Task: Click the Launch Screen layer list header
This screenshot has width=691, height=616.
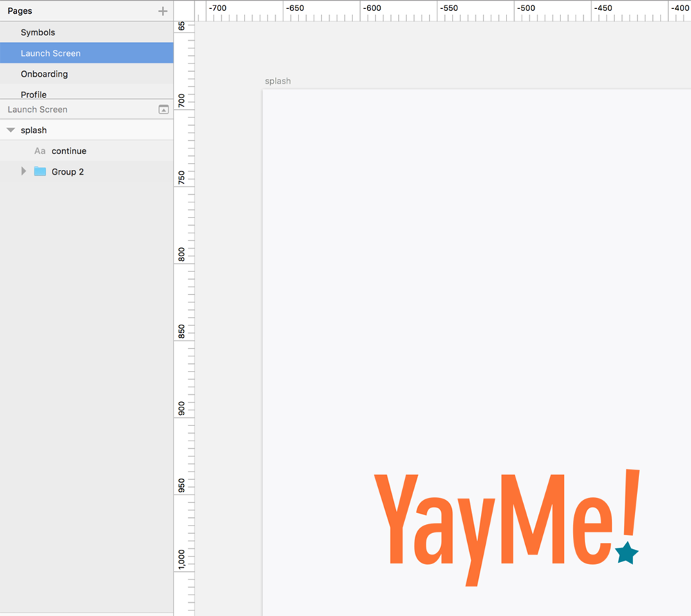Action: coord(87,109)
